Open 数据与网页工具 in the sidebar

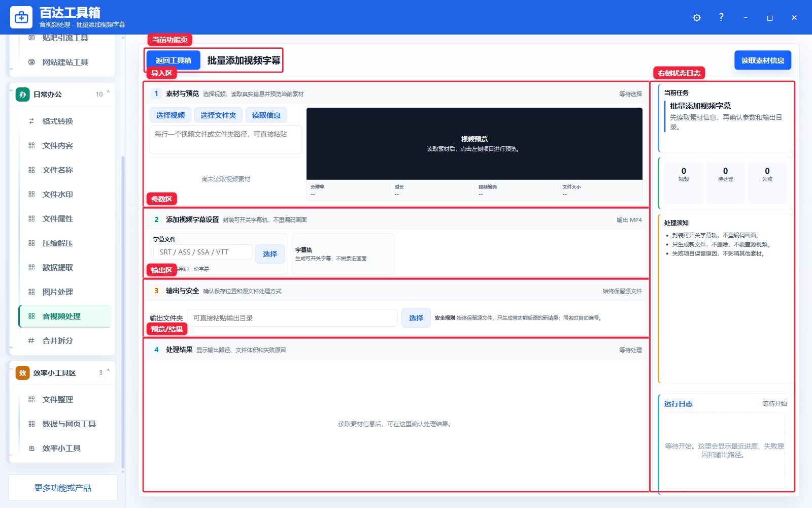tap(65, 424)
